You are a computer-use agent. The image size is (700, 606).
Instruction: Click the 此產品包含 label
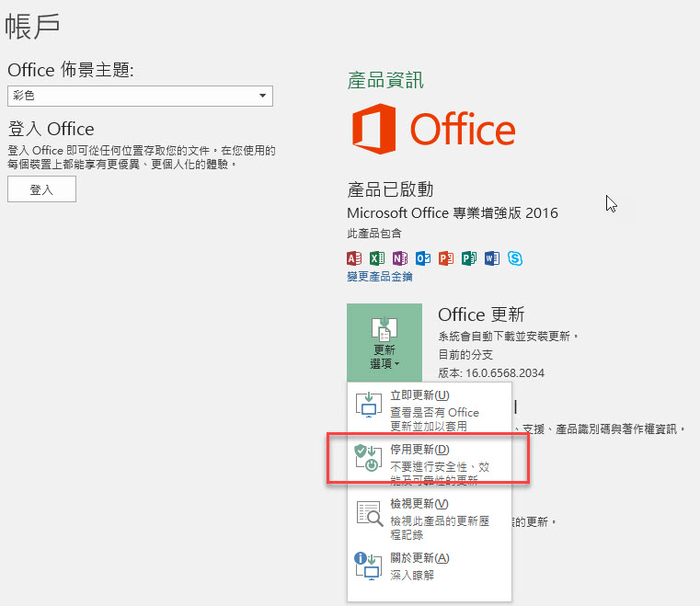pyautogui.click(x=374, y=233)
